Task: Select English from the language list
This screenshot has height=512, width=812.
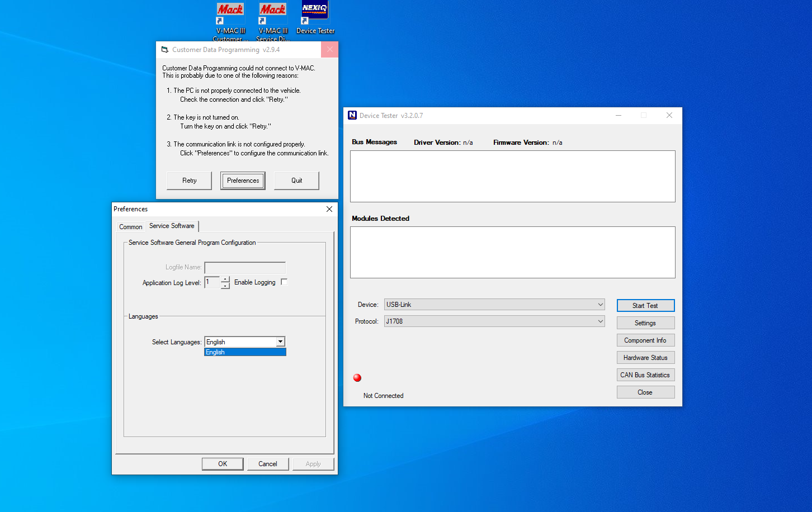Action: [244, 352]
